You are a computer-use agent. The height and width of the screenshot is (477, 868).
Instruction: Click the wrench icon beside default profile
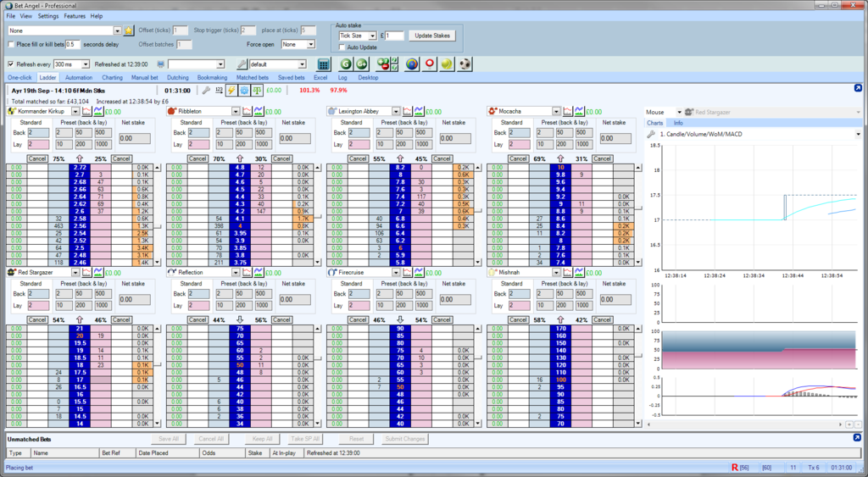click(x=242, y=64)
